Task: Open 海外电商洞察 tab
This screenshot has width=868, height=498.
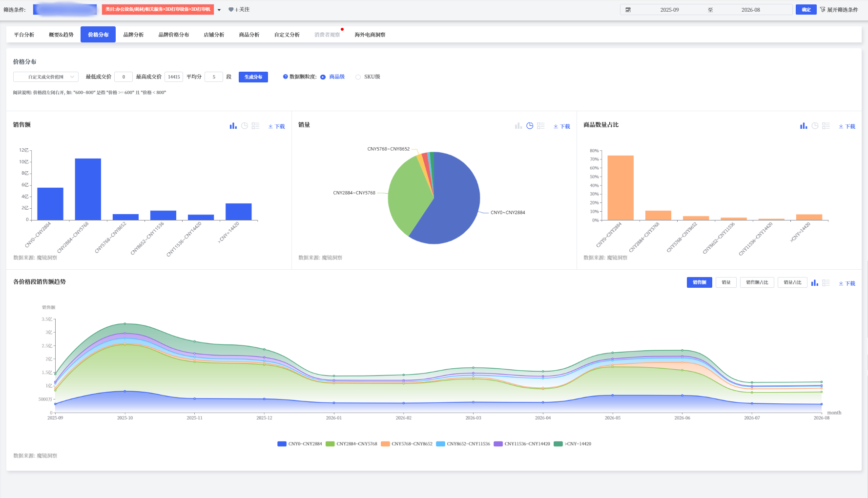Action: click(370, 35)
